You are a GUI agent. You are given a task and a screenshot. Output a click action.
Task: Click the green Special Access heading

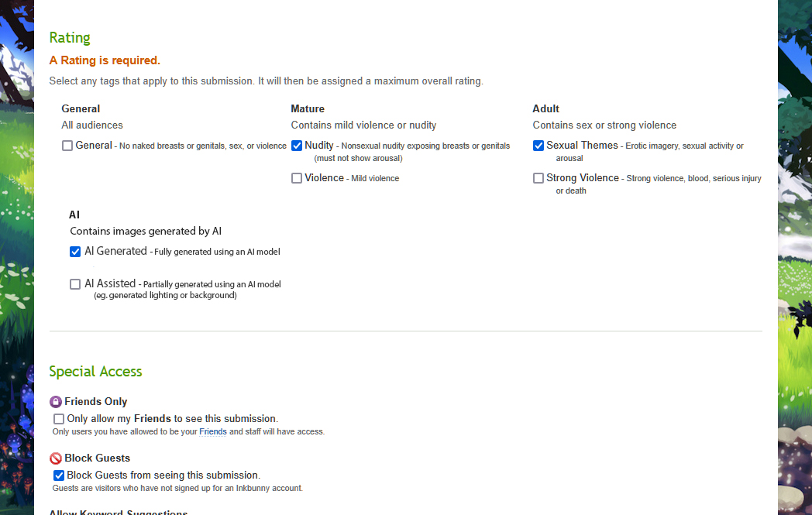point(95,372)
